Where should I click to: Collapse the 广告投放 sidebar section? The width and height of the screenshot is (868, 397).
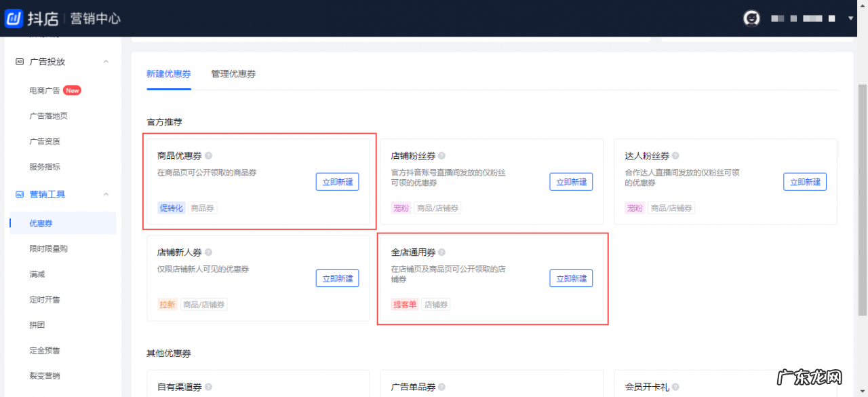tap(106, 61)
